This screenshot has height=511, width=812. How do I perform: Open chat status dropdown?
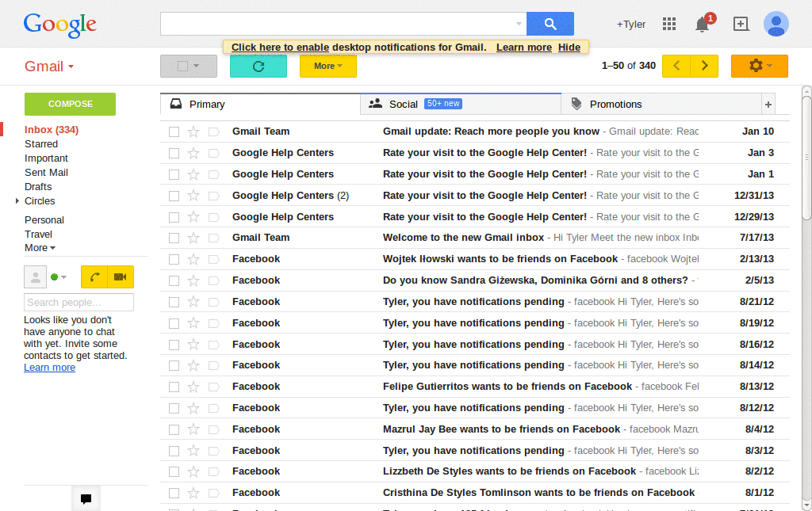[x=63, y=277]
